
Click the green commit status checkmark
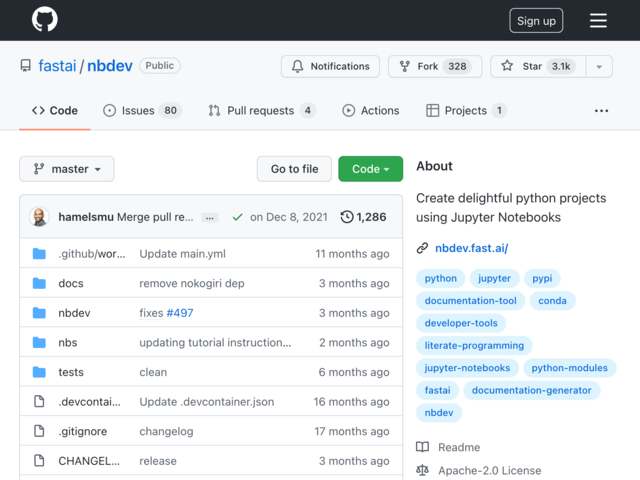click(x=237, y=217)
